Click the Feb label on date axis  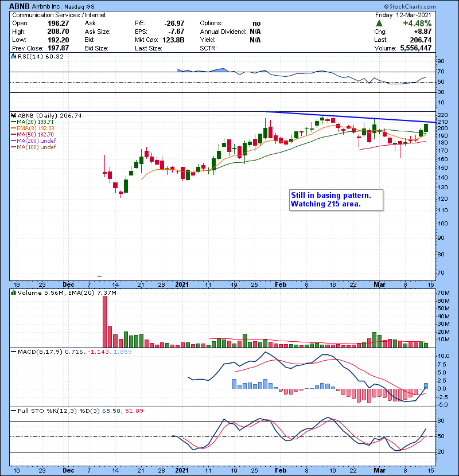tap(281, 284)
